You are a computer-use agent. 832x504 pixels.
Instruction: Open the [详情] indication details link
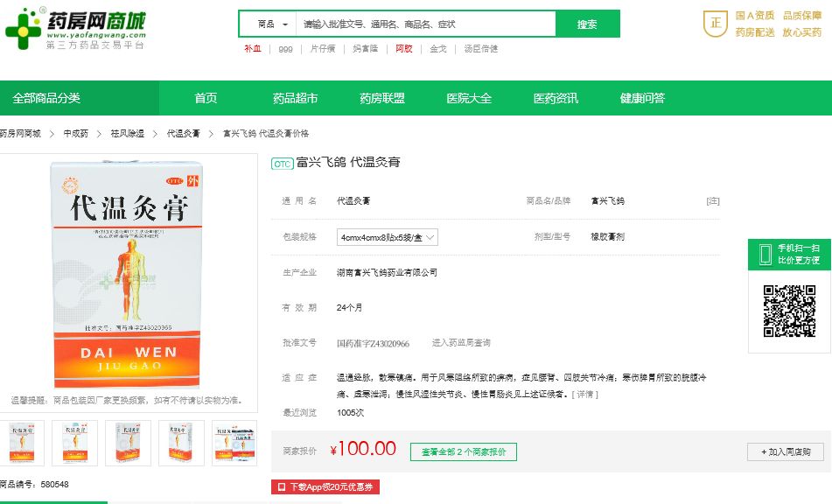tap(584, 394)
